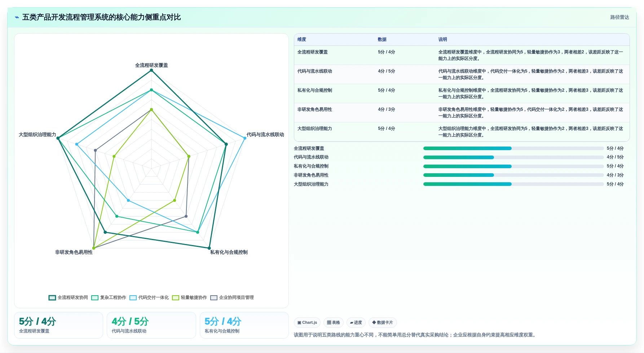The width and height of the screenshot is (644, 353).
Task: Open the 代码与流水线联动 data card
Action: pos(151,325)
